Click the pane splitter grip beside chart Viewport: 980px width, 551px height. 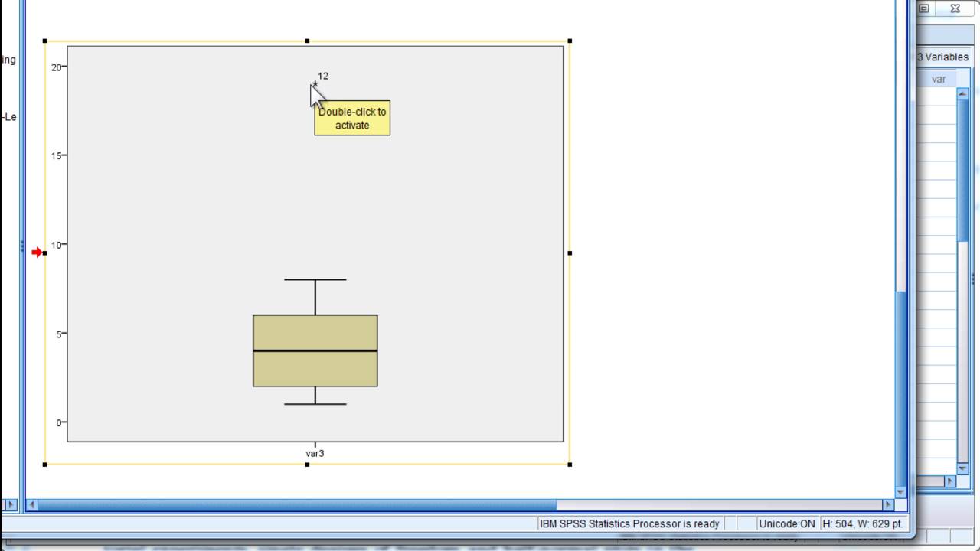pos(21,246)
